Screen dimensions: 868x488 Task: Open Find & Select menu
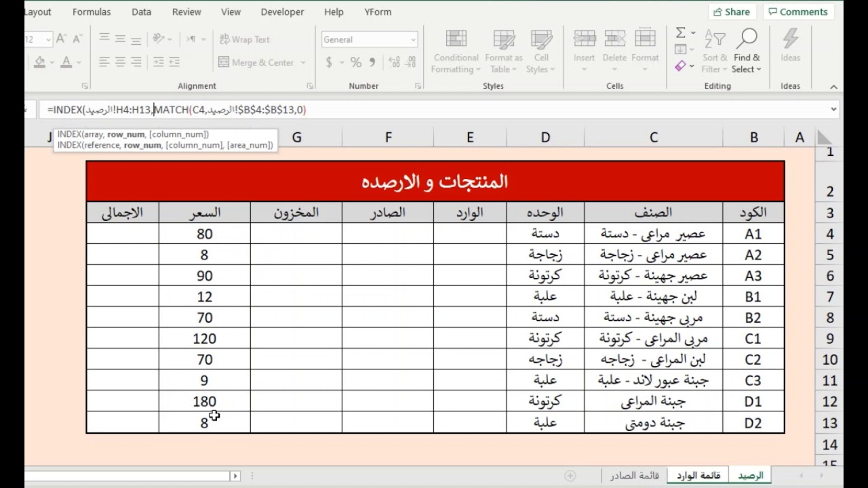pos(747,52)
